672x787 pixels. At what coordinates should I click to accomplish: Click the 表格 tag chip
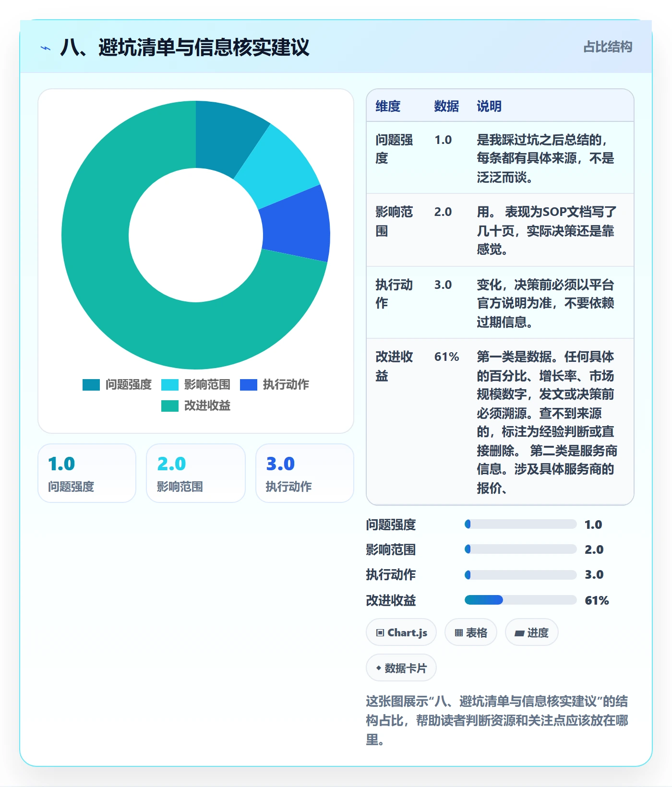[x=471, y=632]
